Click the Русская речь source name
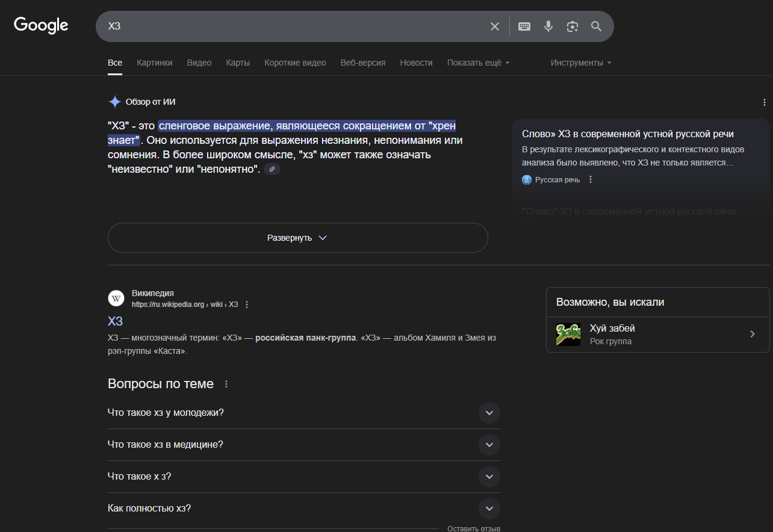The image size is (773, 532). pos(557,179)
